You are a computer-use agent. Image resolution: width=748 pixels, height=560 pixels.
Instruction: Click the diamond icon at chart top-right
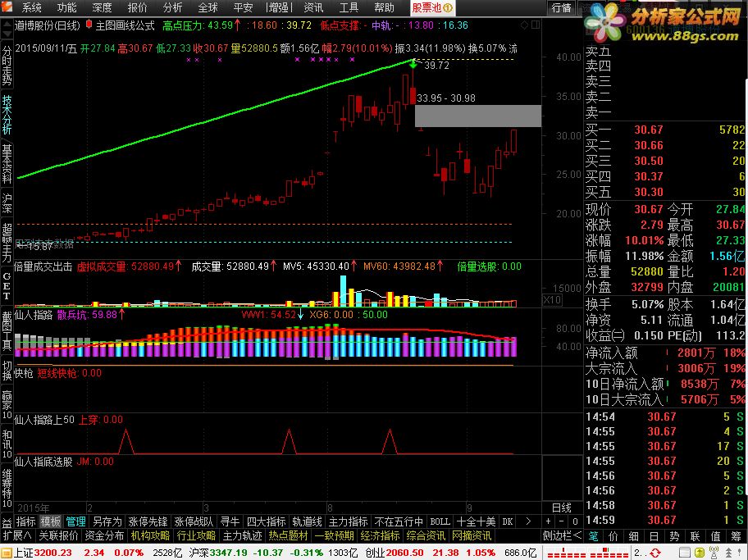click(524, 25)
